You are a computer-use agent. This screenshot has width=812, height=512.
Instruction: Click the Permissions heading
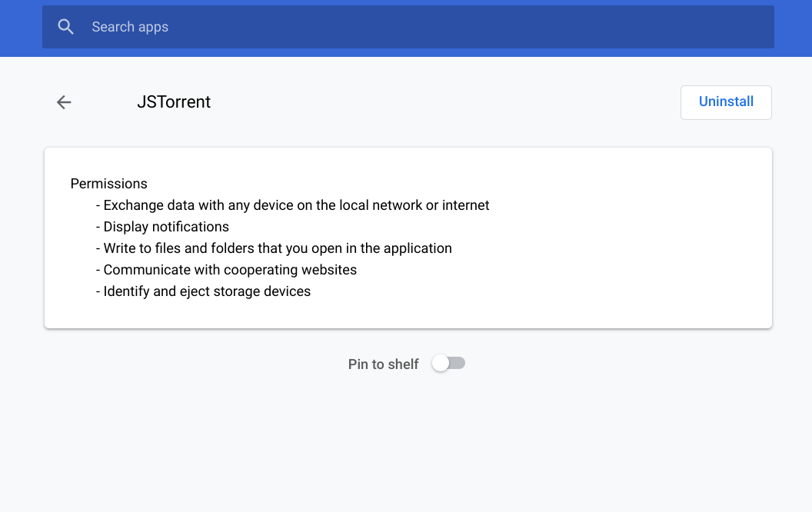(x=108, y=184)
